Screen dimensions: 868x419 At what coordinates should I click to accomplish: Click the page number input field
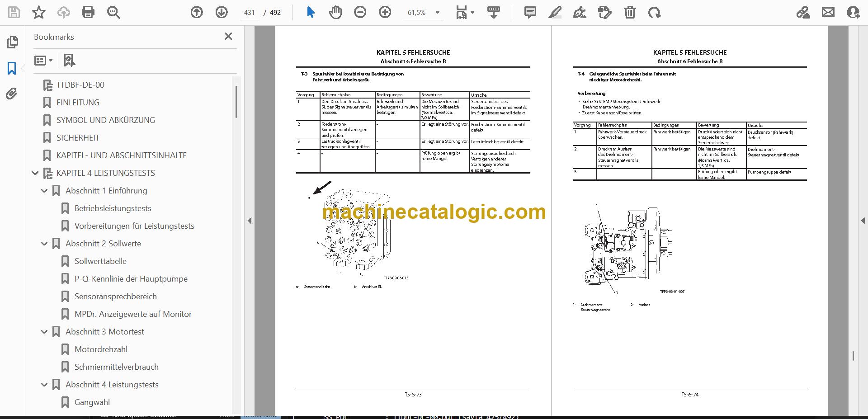[x=249, y=13]
